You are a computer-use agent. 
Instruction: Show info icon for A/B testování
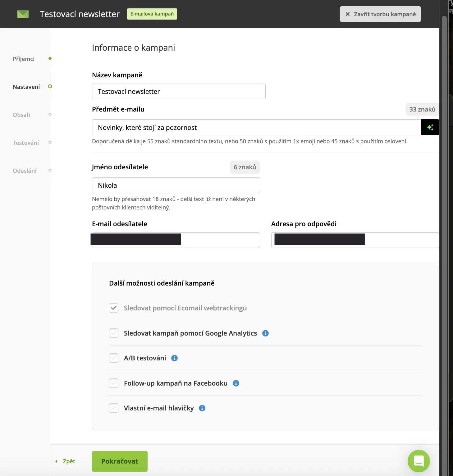pos(175,358)
